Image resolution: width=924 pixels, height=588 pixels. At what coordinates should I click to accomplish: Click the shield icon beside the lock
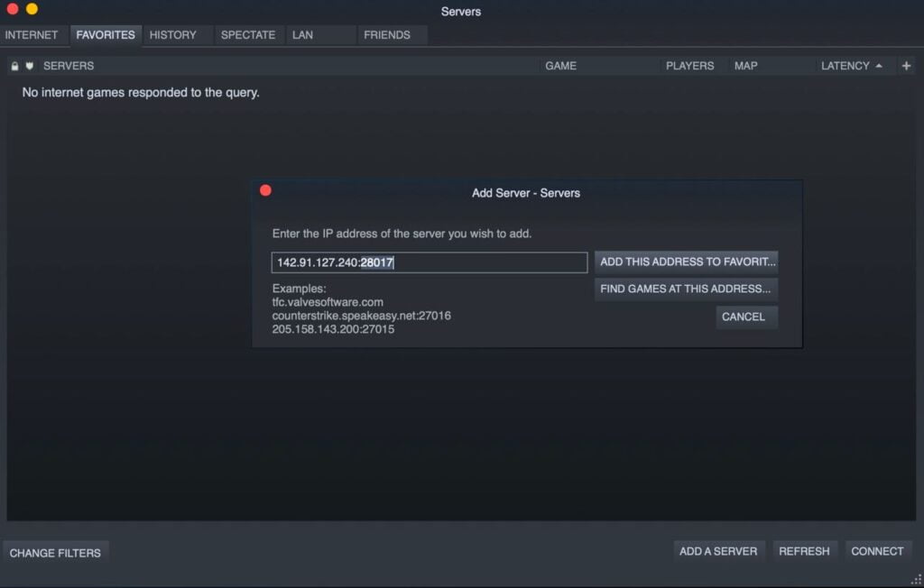click(x=27, y=65)
